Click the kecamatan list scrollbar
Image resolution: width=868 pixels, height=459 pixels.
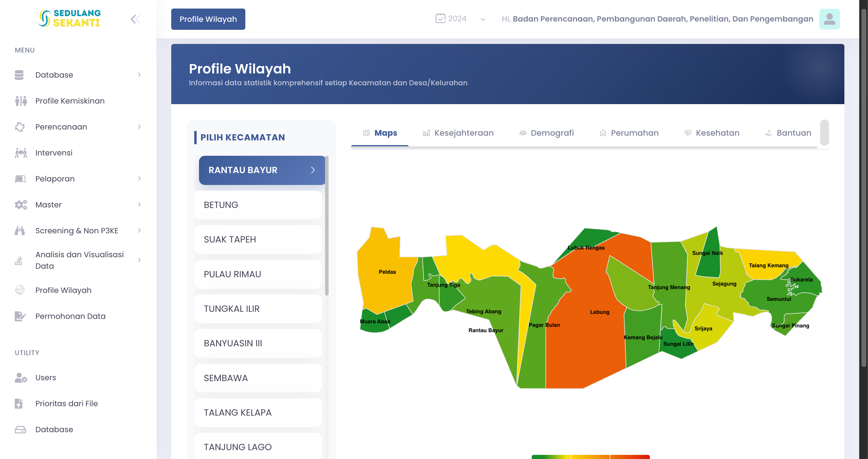(x=327, y=226)
